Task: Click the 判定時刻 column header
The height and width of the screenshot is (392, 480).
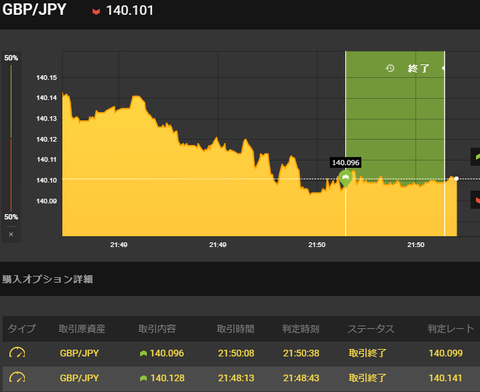Action: point(301,329)
